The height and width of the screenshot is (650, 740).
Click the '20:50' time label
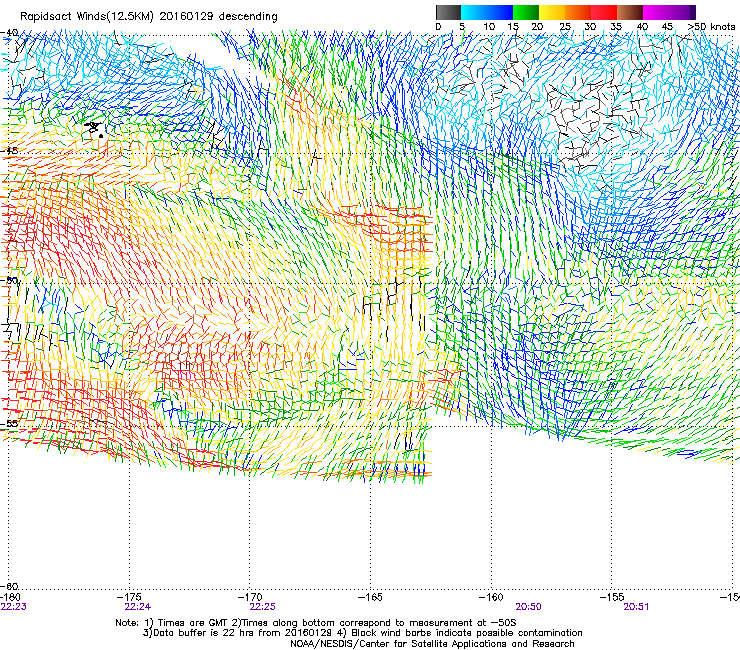pyautogui.click(x=529, y=607)
